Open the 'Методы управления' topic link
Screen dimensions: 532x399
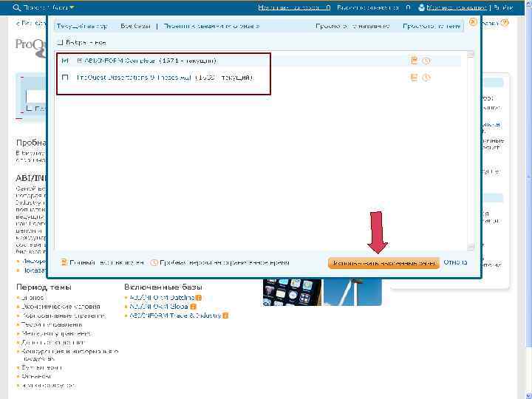pos(56,333)
